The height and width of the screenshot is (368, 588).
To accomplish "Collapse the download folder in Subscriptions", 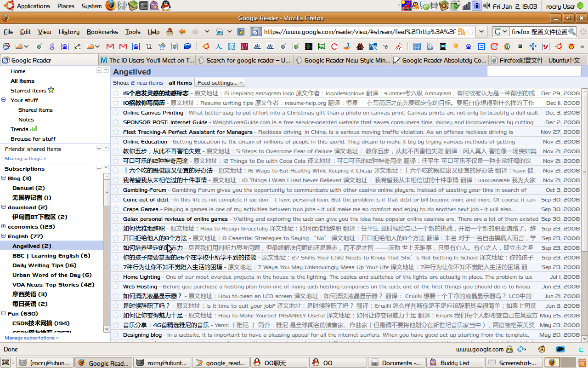I will pos(4,207).
